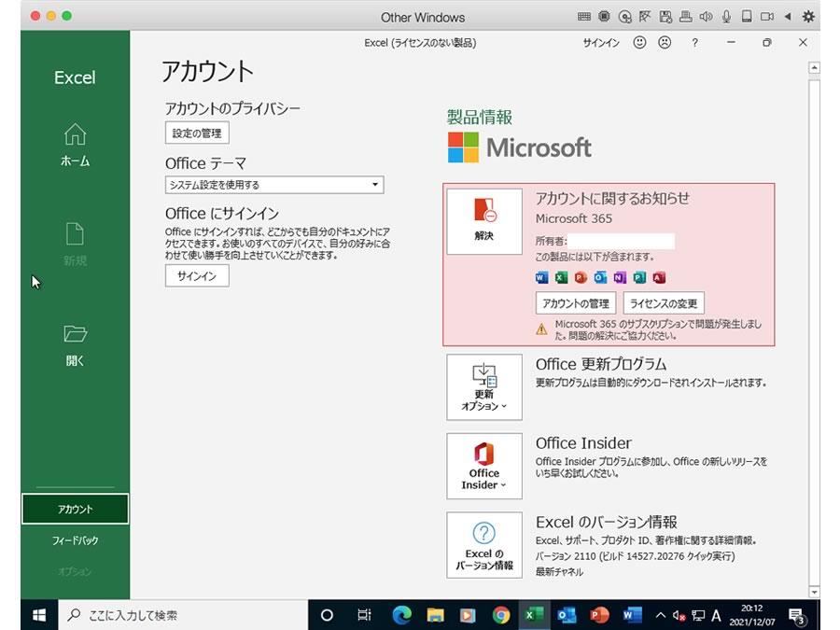Open Word from the taskbar
Screen dimensions: 840x630
pos(632,615)
